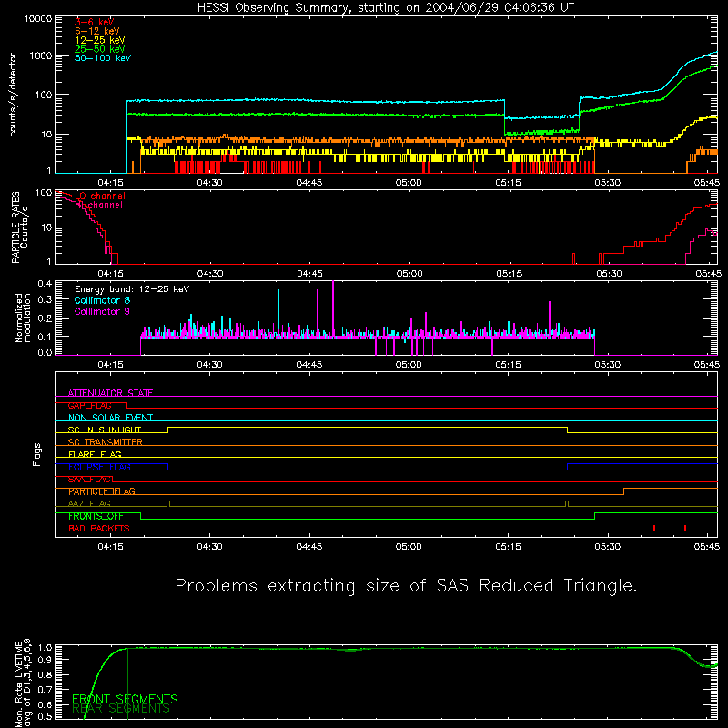Select the 25-50 keV legend label
This screenshot has height=728, width=728.
point(100,49)
